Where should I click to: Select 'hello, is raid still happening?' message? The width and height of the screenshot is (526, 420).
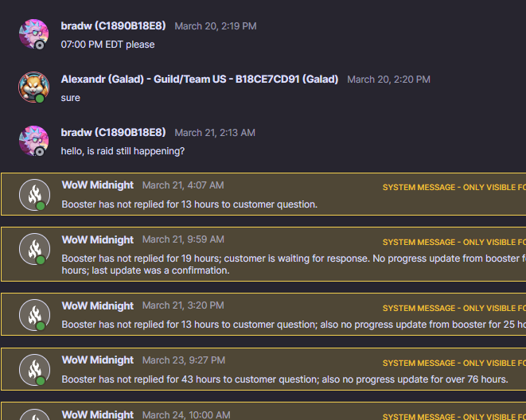coord(123,151)
